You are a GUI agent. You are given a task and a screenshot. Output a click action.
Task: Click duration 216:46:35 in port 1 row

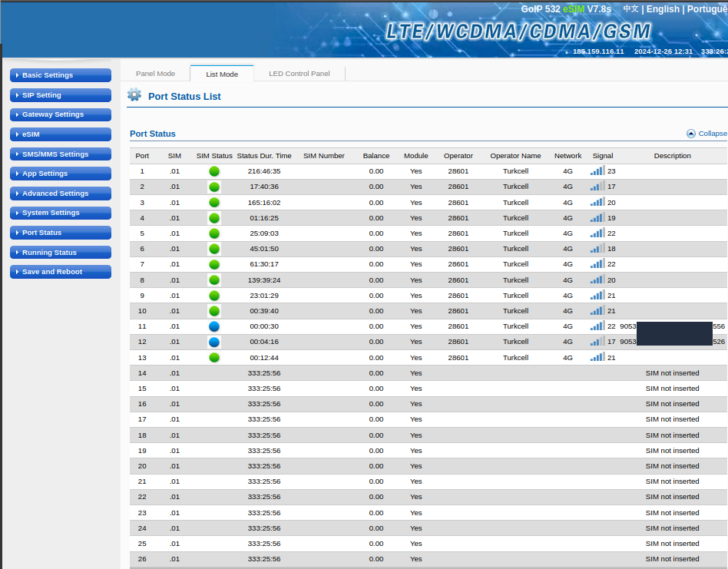pos(264,171)
